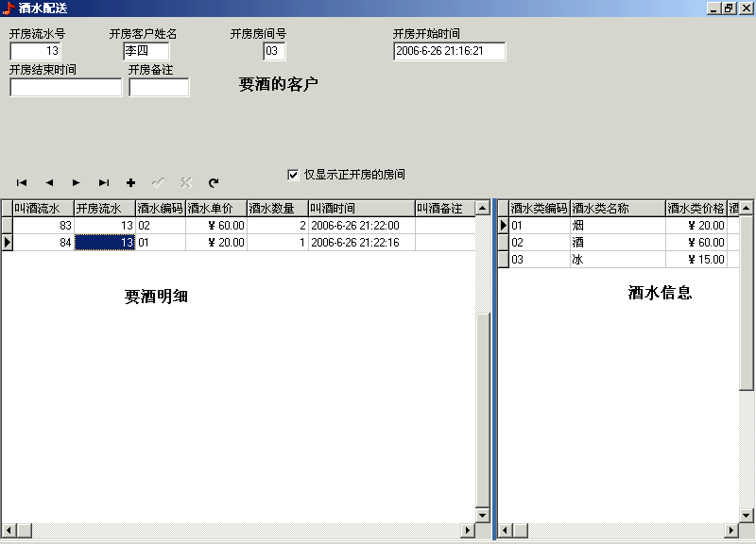Screen dimensions: 756x544
Task: Click up arrow of drinks grid vertical scrollbar
Action: (x=746, y=208)
